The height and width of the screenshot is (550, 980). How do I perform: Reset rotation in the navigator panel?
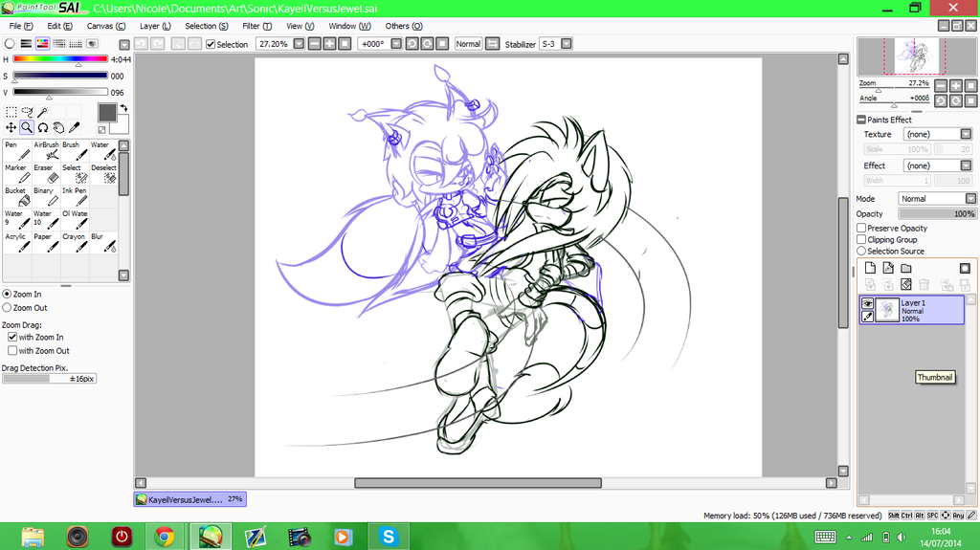pyautogui.click(x=970, y=100)
